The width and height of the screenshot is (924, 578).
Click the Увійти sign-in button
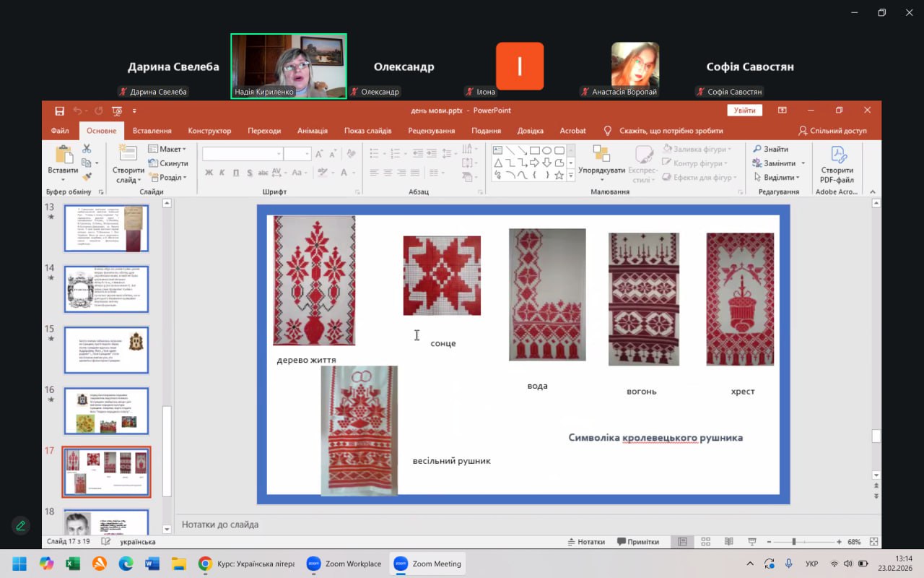pos(745,111)
